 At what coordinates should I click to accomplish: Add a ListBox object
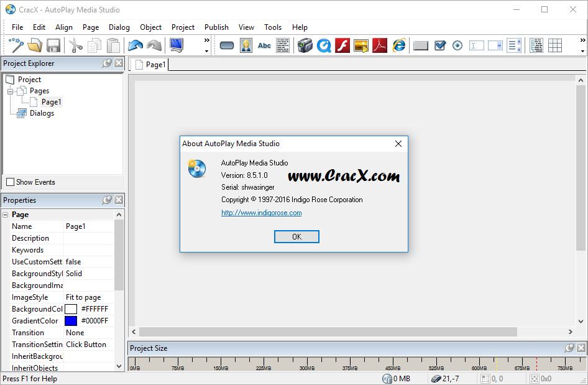(x=514, y=45)
